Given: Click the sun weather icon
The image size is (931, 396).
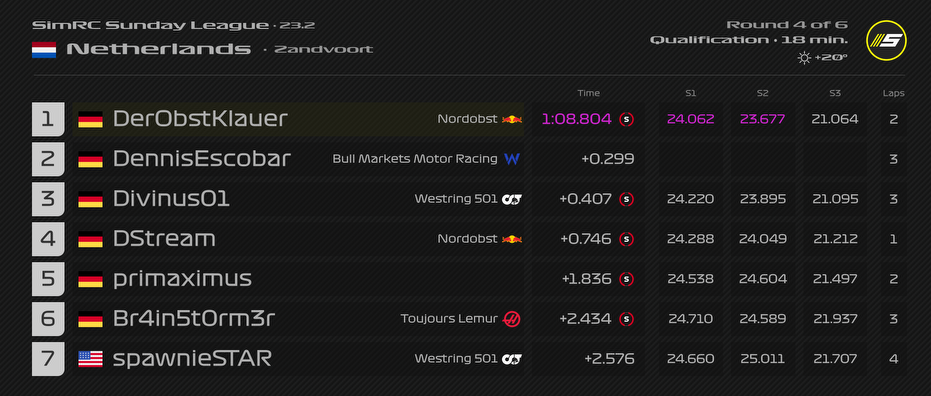Looking at the screenshot, I should pyautogui.click(x=805, y=58).
